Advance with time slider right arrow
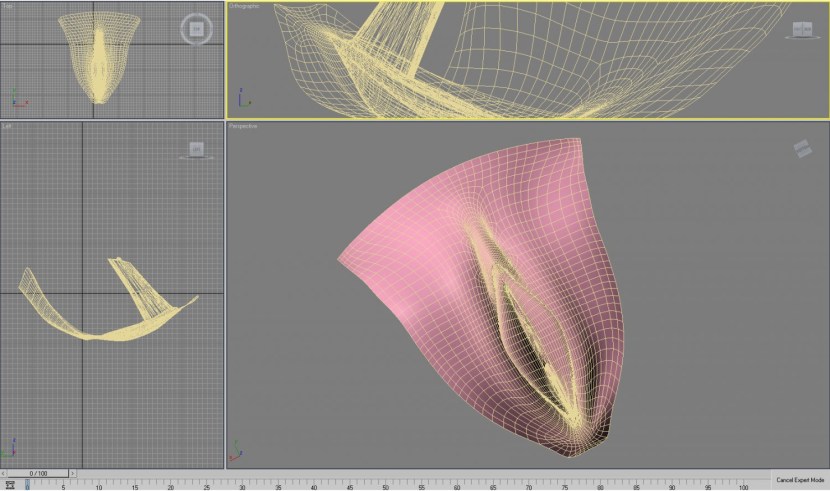Image resolution: width=830 pixels, height=491 pixels. coord(73,473)
